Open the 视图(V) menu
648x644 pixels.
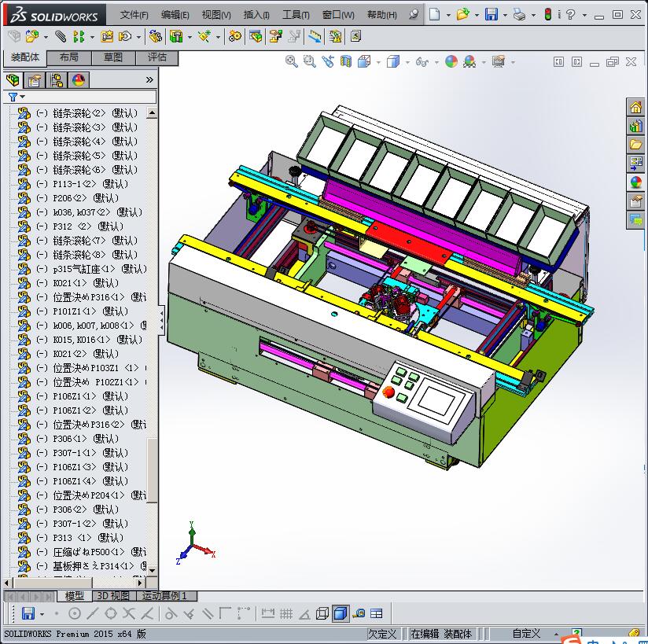point(216,15)
